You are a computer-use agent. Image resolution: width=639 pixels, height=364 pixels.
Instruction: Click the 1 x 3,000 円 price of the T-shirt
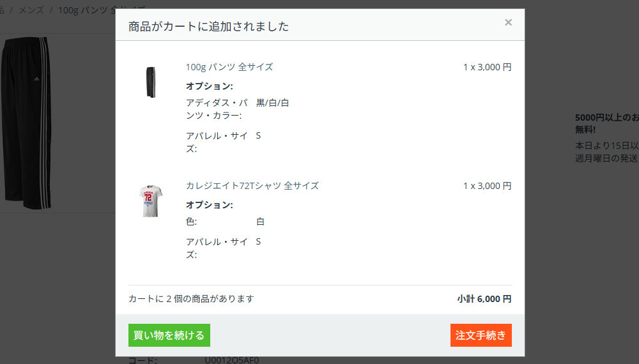tap(487, 186)
